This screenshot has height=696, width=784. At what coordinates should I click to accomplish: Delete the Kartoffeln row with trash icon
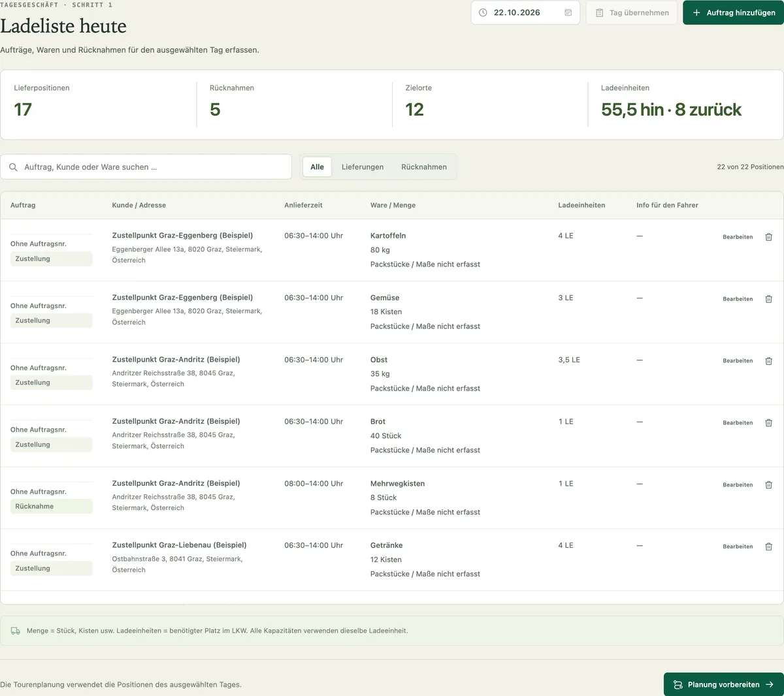tap(768, 237)
